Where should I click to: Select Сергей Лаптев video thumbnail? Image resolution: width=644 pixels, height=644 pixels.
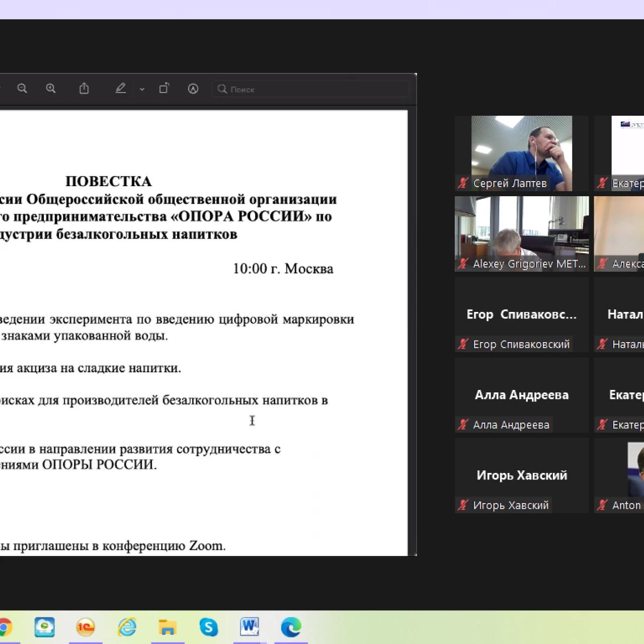pyautogui.click(x=522, y=153)
